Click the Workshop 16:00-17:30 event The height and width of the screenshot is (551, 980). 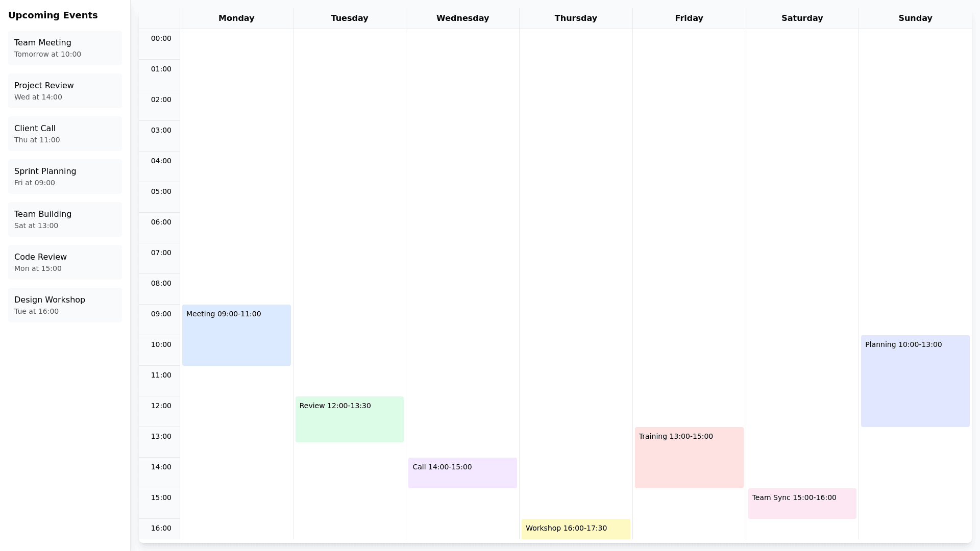[576, 529]
